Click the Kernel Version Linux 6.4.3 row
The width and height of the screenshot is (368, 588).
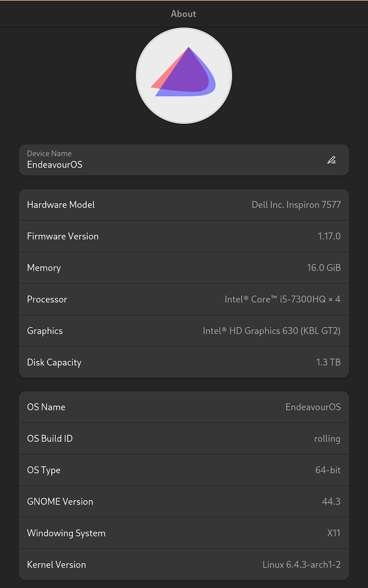coord(184,564)
